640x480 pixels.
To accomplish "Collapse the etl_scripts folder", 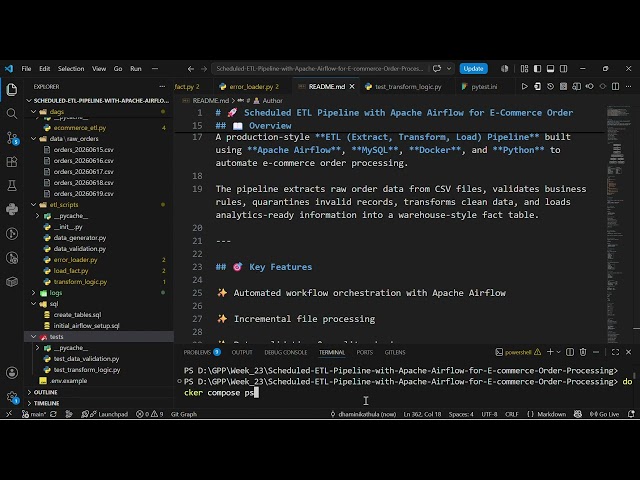I will 34,205.
